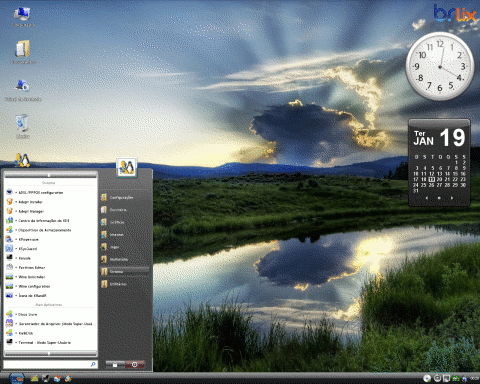Open Wine configuration entry
The width and height of the screenshot is (480, 384).
pos(51,286)
